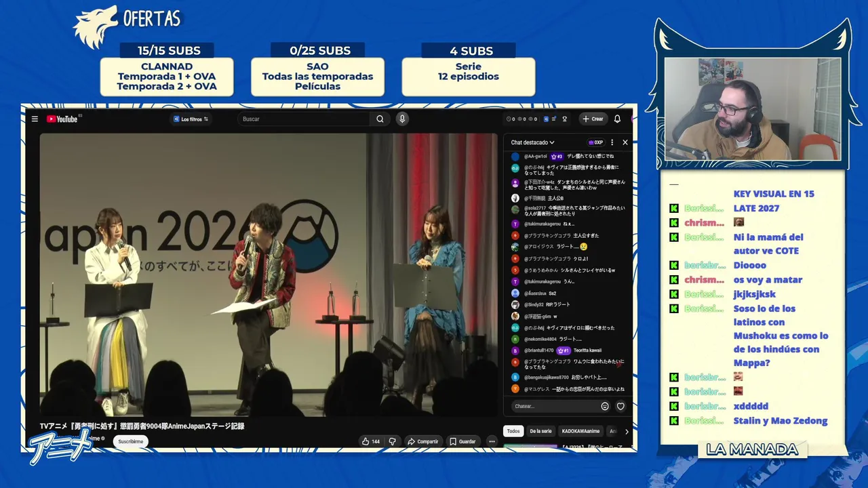Image resolution: width=868 pixels, height=488 pixels.
Task: Click the wolf OFERTAS logo
Action: click(127, 26)
